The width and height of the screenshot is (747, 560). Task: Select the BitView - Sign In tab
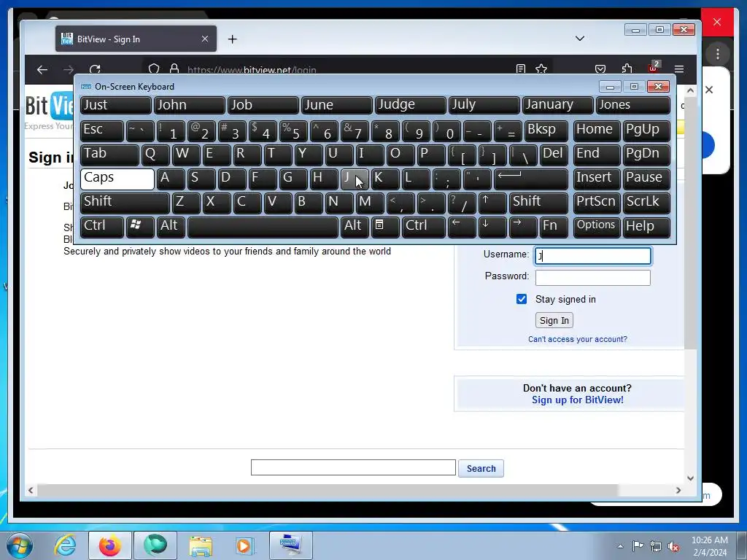click(x=136, y=39)
